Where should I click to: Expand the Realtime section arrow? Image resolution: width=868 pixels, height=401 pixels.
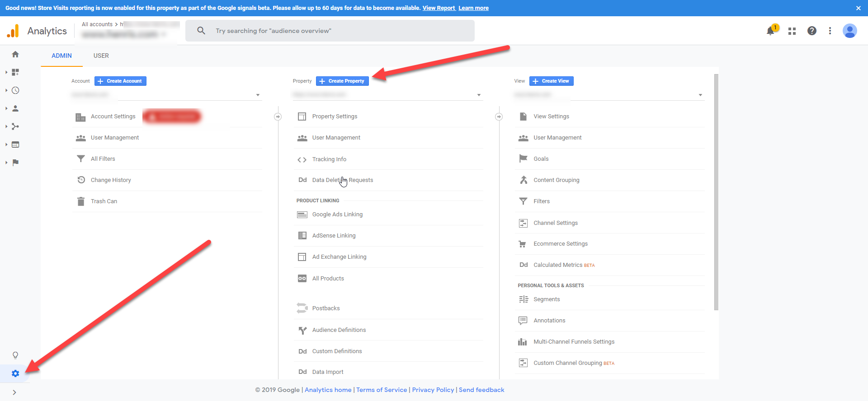click(x=6, y=90)
